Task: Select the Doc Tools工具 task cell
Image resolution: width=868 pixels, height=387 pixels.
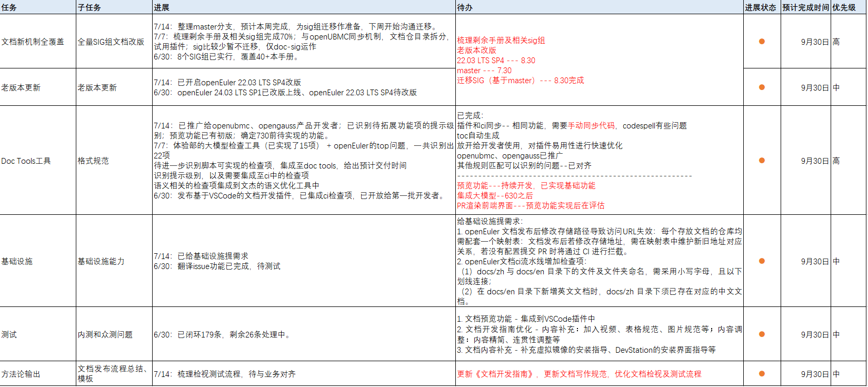Action: pyautogui.click(x=26, y=161)
